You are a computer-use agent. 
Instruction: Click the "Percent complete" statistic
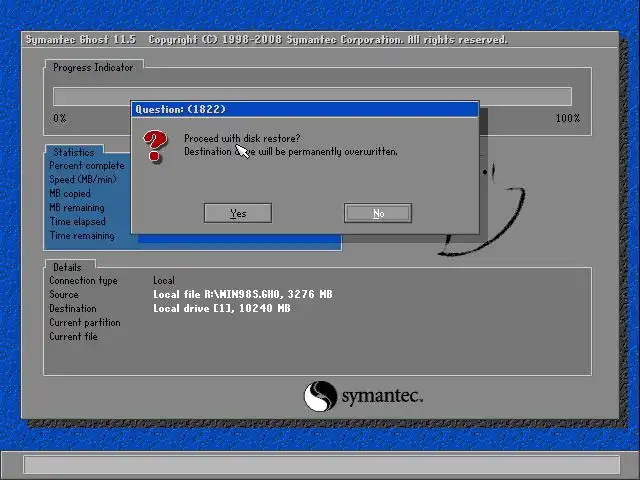click(87, 166)
